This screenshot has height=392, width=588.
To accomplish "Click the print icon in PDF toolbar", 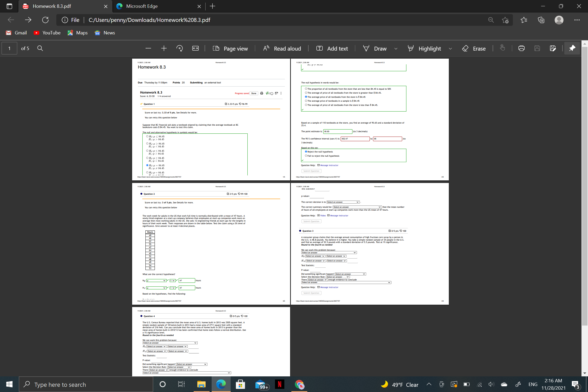I will pos(521,48).
